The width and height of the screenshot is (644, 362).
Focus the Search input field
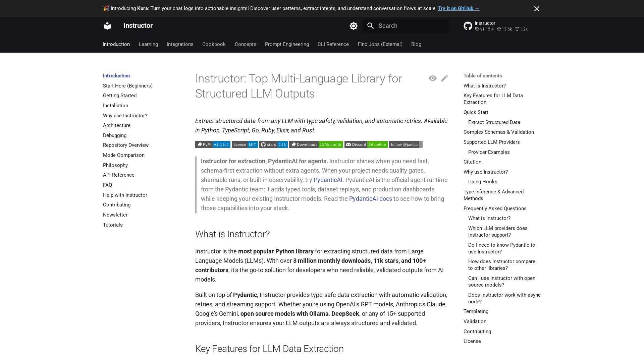[406, 26]
